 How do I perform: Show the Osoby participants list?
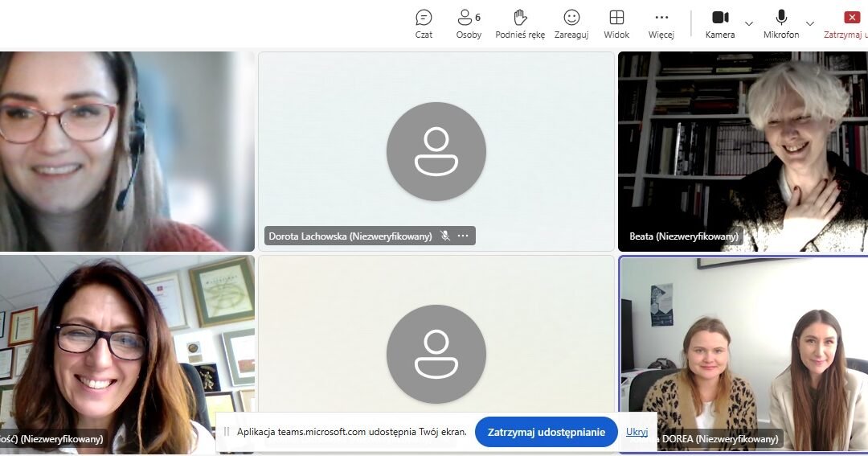[469, 24]
